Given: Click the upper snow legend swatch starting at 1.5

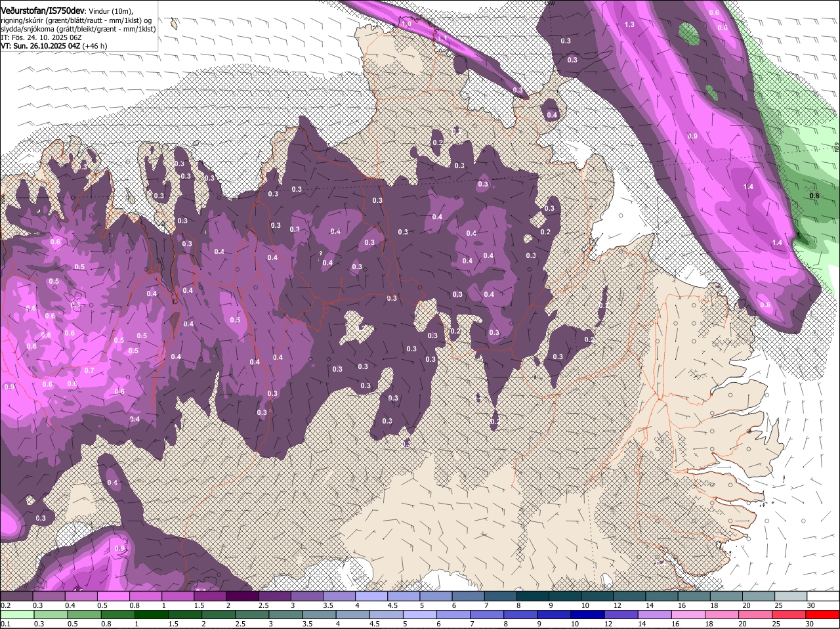Looking at the screenshot, I should pyautogui.click(x=211, y=596).
